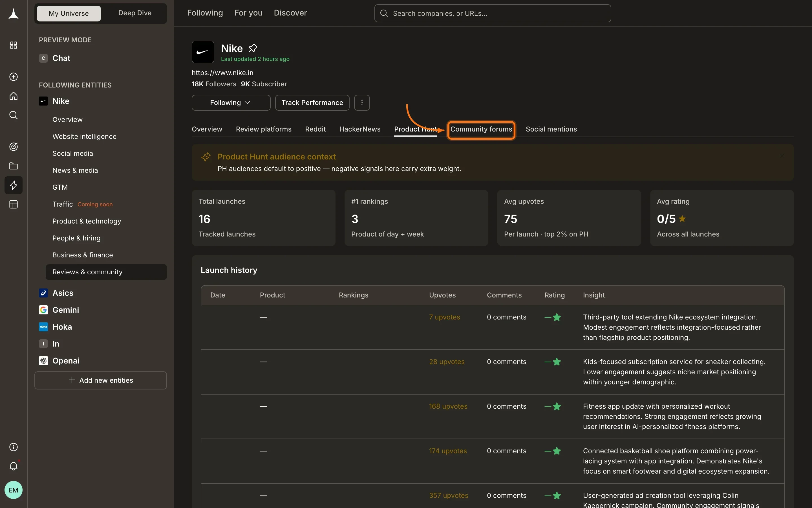Click the sparkle icon in audience context banner
The height and width of the screenshot is (508, 812).
(x=206, y=157)
